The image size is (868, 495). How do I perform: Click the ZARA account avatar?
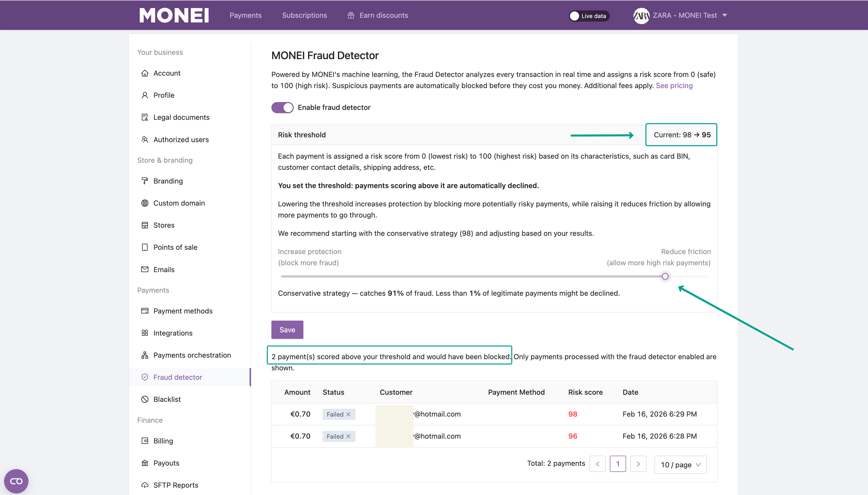(x=641, y=16)
